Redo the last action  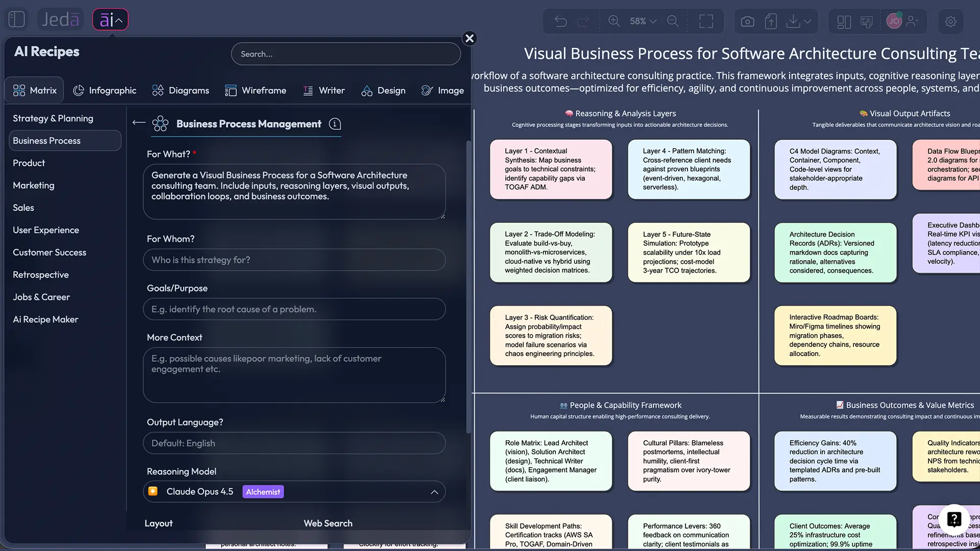coord(583,21)
